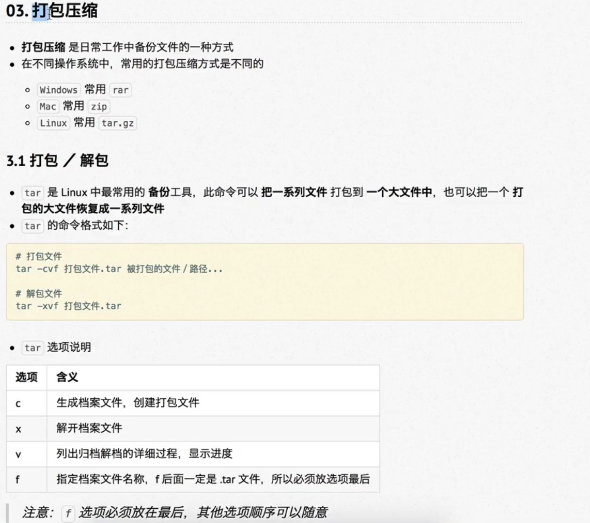The height and width of the screenshot is (523, 590).
Task: Click the code comment '# 解包文件'
Action: coord(39,293)
